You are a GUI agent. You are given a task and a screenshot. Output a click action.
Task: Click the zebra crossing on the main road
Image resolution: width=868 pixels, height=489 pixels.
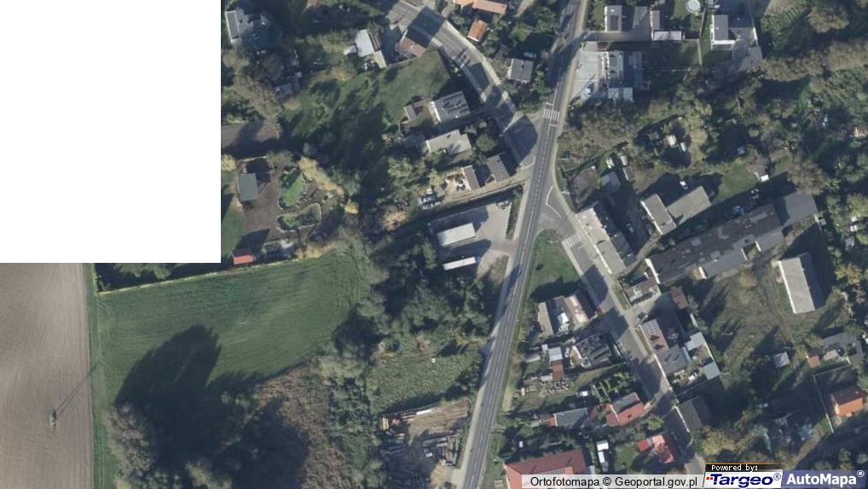click(x=551, y=114)
